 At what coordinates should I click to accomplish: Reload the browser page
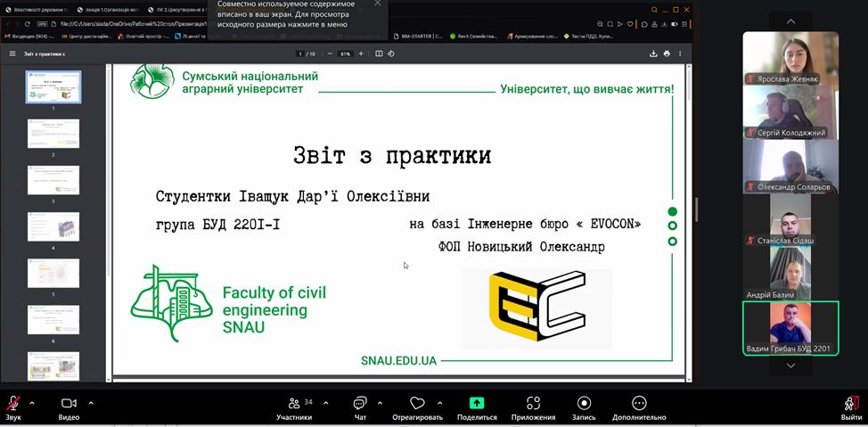coord(28,24)
